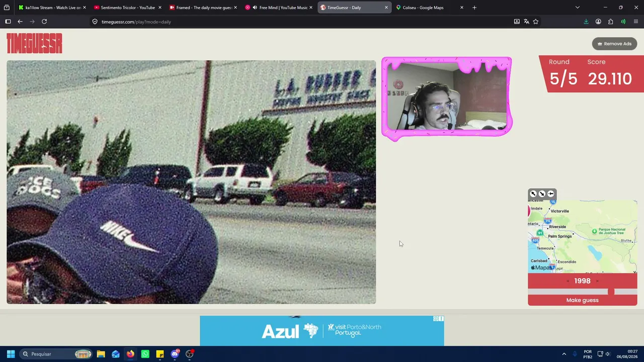Go back to the previous page

[20, 22]
